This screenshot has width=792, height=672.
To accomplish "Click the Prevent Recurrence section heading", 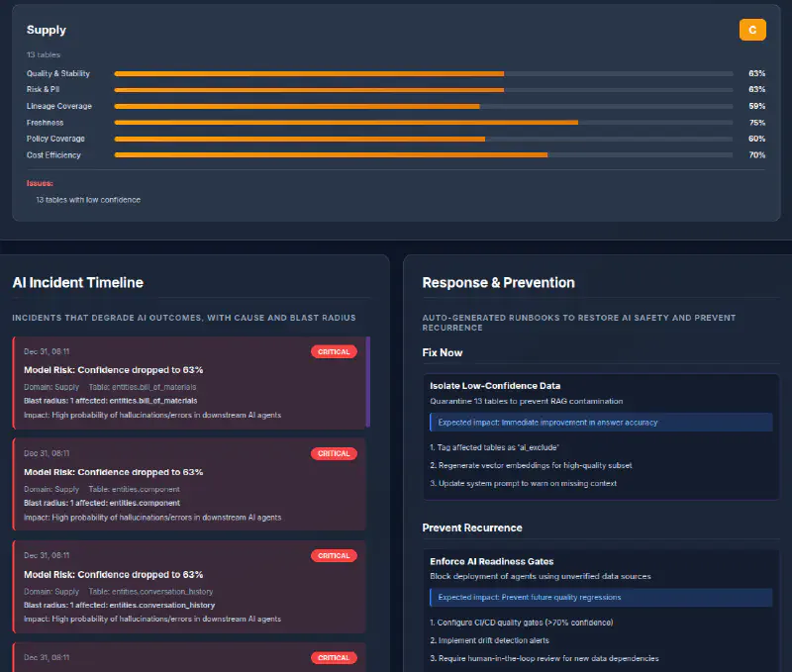I will [472, 528].
